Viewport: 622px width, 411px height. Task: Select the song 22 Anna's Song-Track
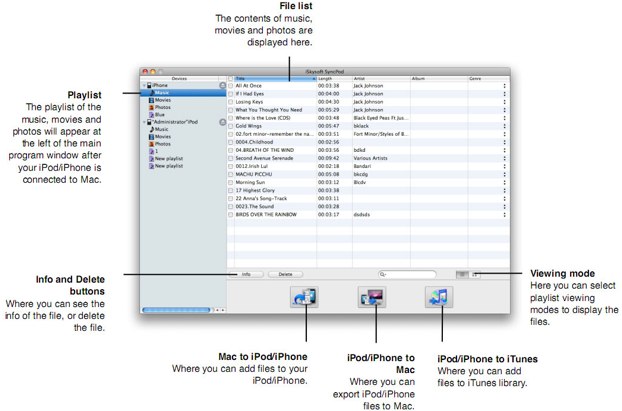tap(261, 198)
